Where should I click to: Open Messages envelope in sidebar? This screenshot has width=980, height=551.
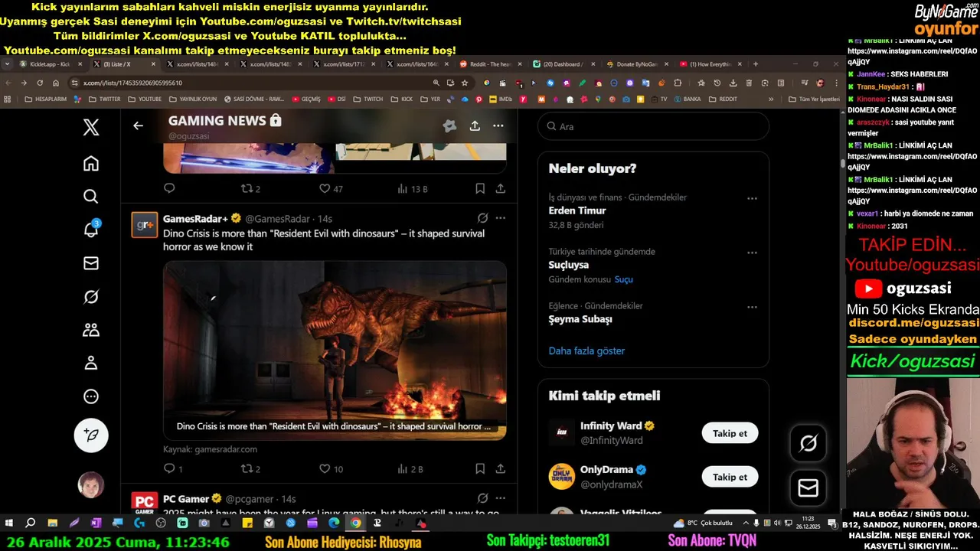[x=91, y=263]
